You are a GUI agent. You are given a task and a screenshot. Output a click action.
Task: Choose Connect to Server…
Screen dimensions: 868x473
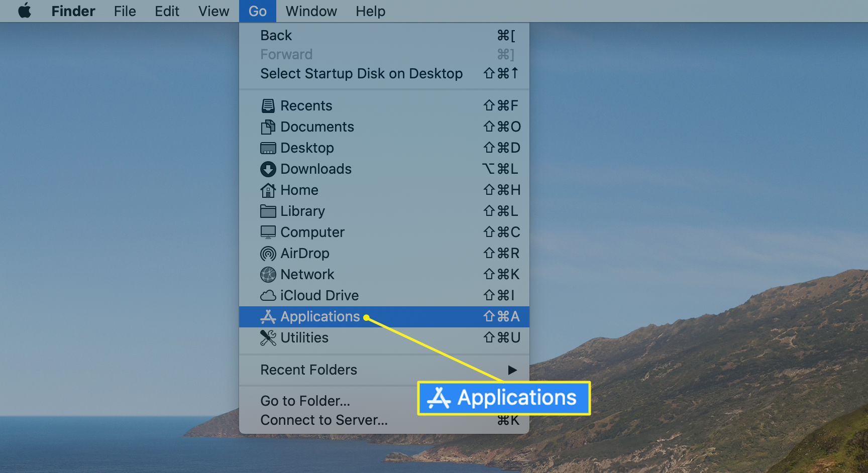pos(384,420)
